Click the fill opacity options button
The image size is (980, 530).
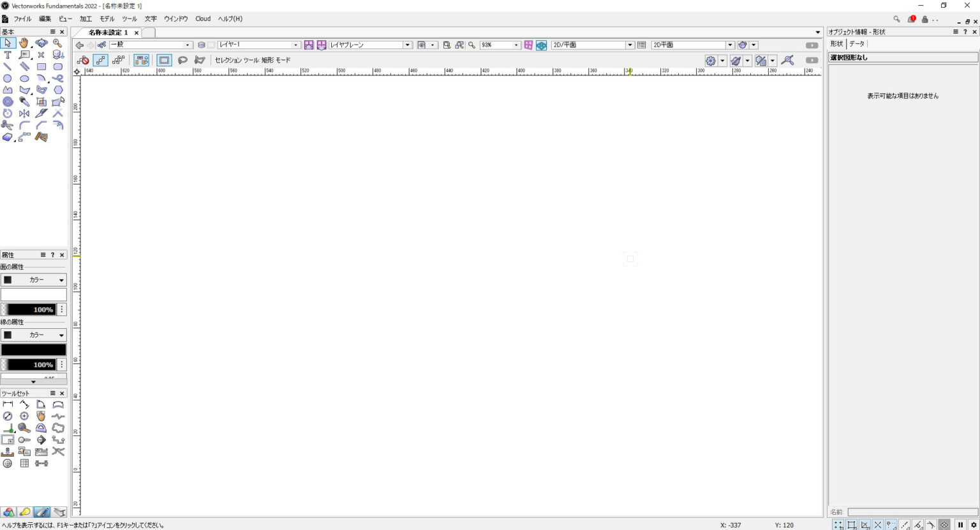pyautogui.click(x=62, y=310)
